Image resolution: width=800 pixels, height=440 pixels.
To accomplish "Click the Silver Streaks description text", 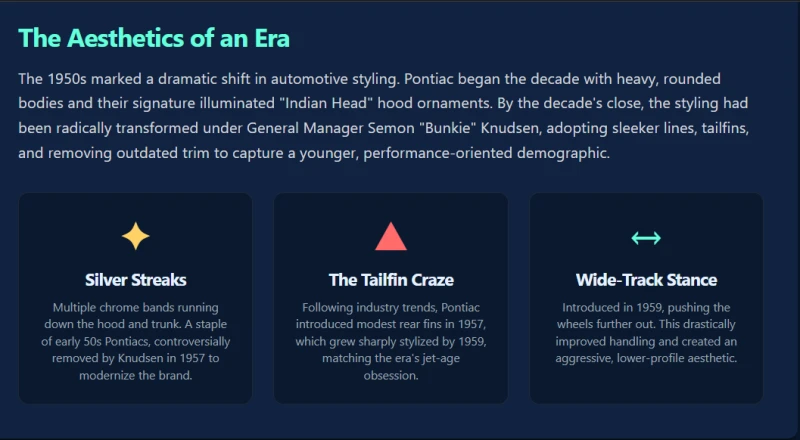I will coord(136,341).
